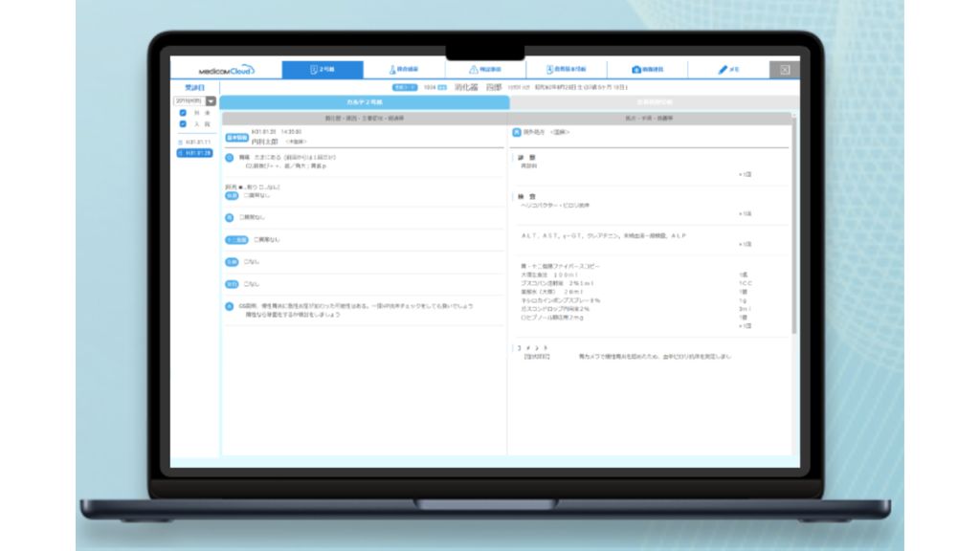Click the blue prescription icon beside 院外処方
This screenshot has width=980, height=551.
517,132
